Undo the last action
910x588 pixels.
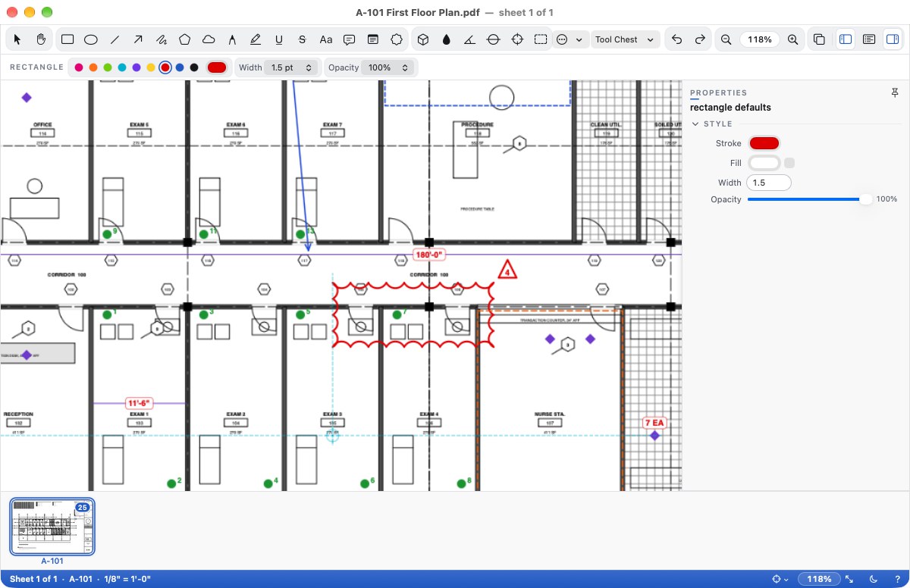point(677,39)
